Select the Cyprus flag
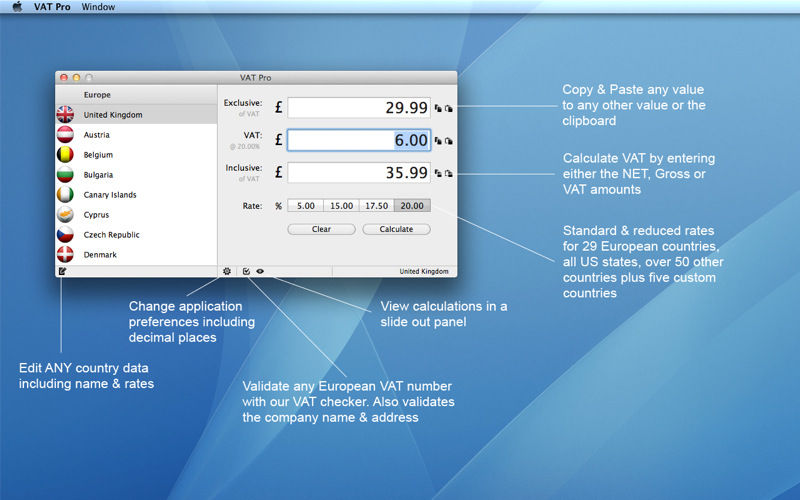The image size is (800, 500). point(65,214)
